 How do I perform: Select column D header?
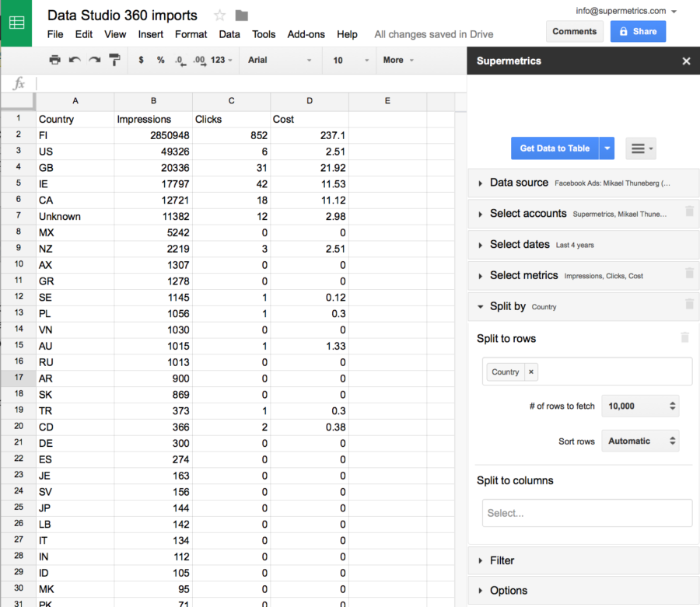(x=310, y=101)
